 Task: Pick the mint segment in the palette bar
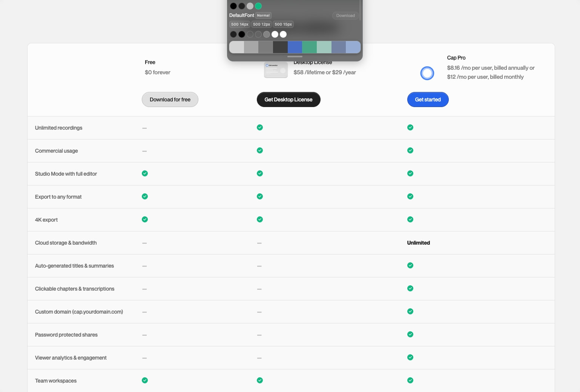tap(324, 47)
